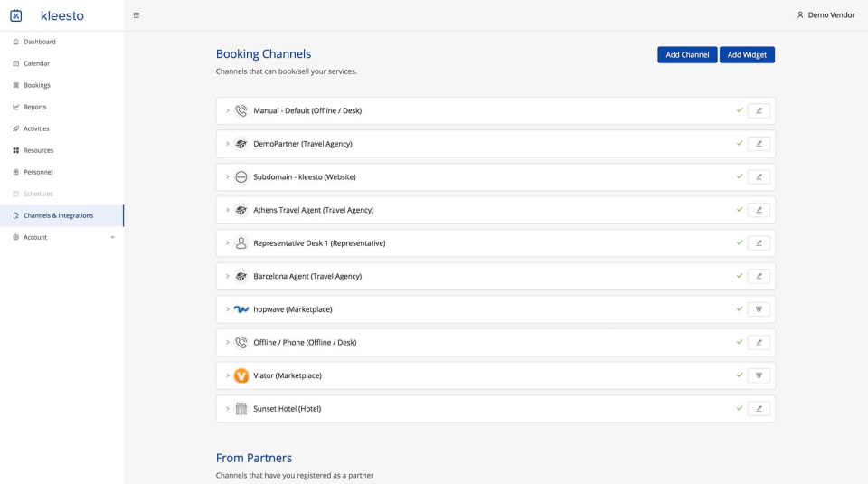Toggle the hamburger sidebar menu icon

click(x=137, y=15)
